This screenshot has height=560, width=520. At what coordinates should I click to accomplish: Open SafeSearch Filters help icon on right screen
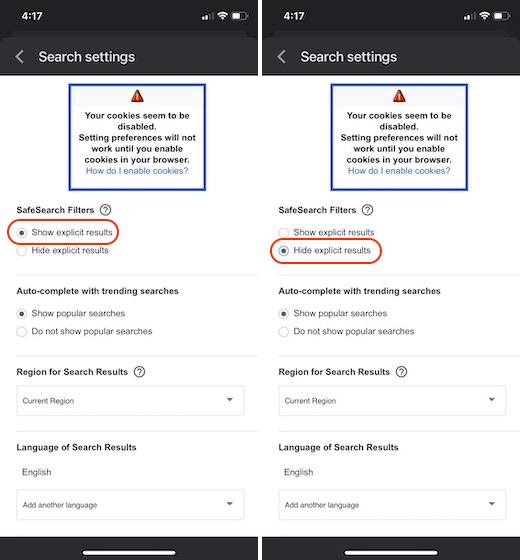[x=368, y=210]
